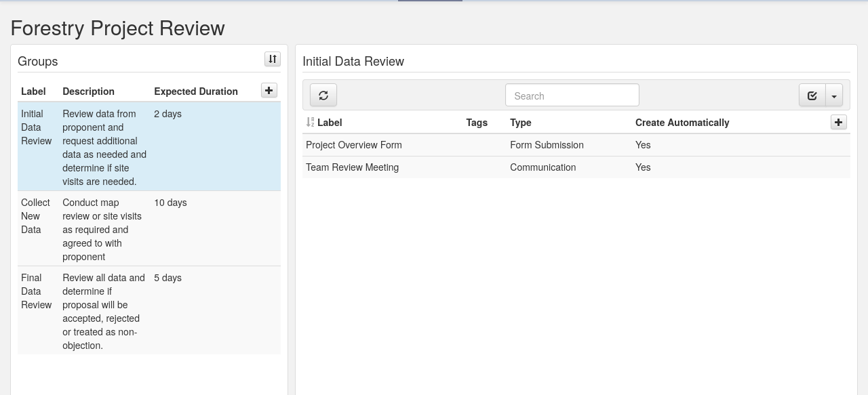The image size is (868, 395).
Task: Refresh the Initial Data Review list
Action: (x=323, y=96)
